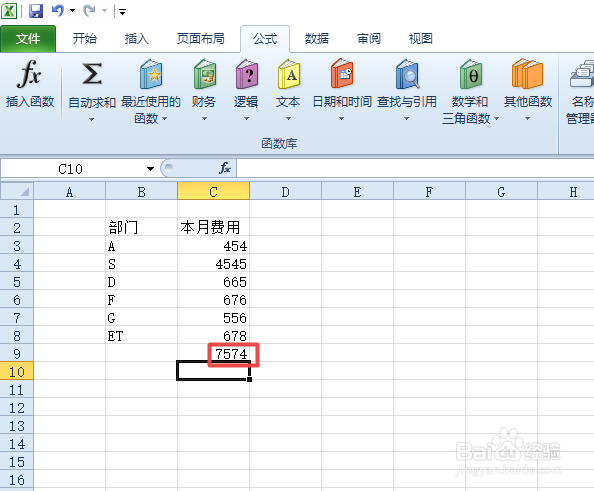Select the cell with value 678
This screenshot has width=594, height=491.
point(213,335)
